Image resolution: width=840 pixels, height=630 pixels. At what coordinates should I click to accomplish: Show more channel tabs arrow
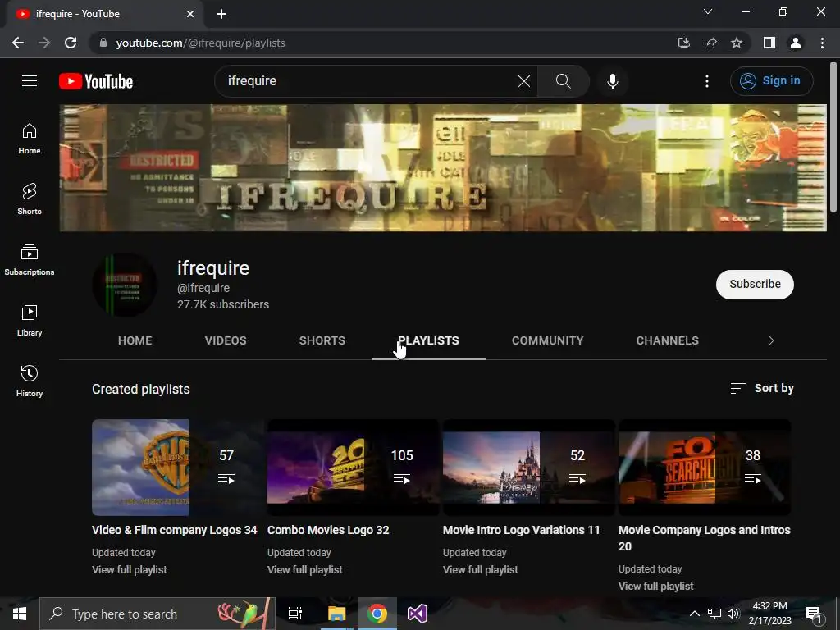tap(771, 340)
